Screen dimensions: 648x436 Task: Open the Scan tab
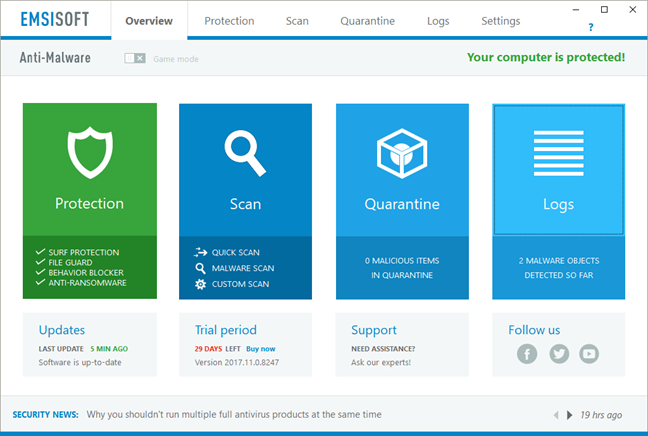pyautogui.click(x=297, y=21)
